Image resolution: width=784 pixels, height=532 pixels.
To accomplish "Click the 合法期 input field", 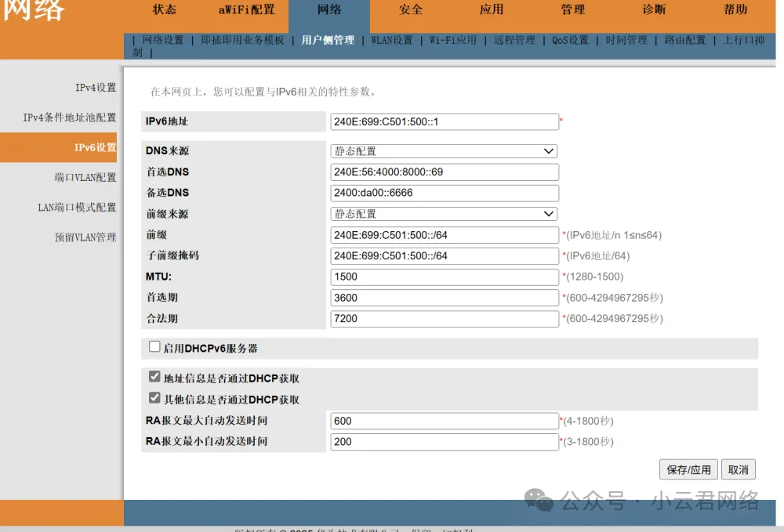I will point(445,319).
